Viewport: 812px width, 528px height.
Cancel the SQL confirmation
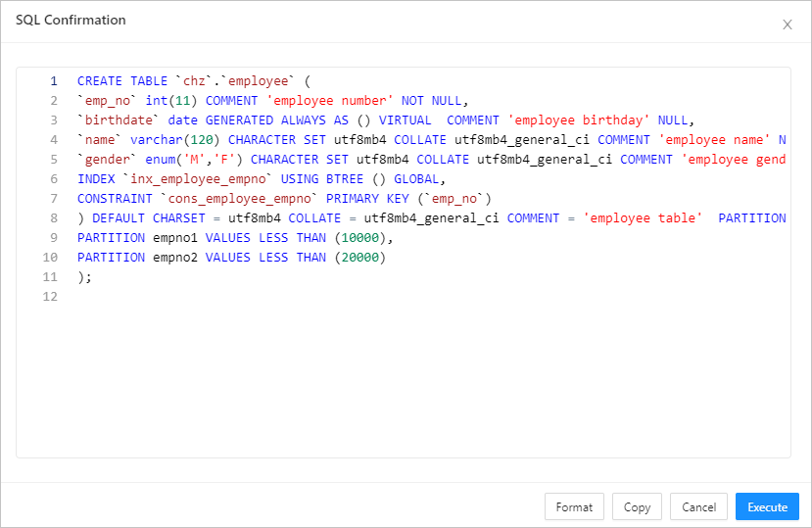tap(698, 506)
